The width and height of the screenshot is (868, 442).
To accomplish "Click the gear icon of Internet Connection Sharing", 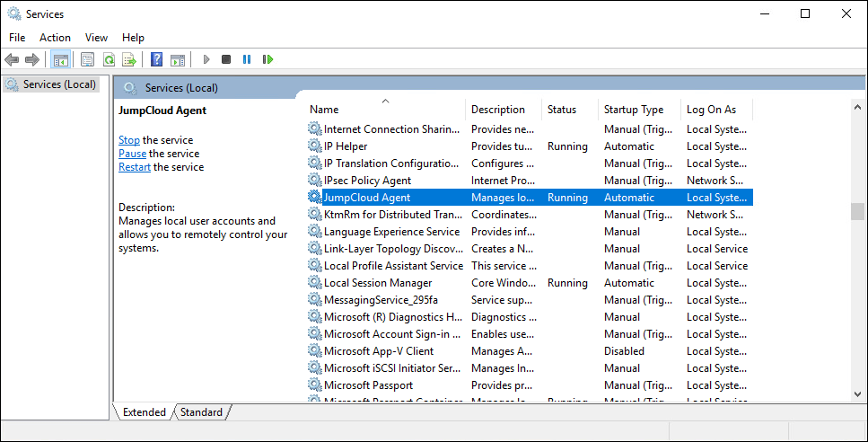I will (314, 129).
